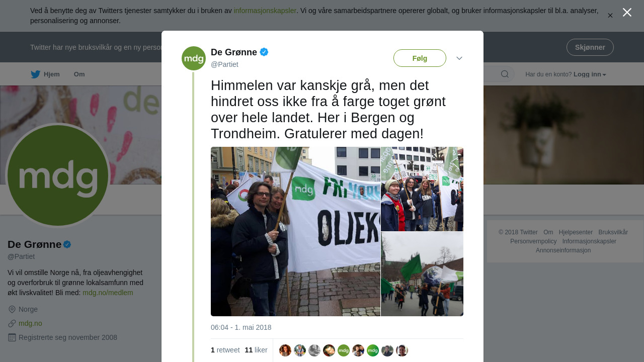This screenshot has width=644, height=362.
Task: Follow De Grønne with Følg button
Action: [x=420, y=58]
